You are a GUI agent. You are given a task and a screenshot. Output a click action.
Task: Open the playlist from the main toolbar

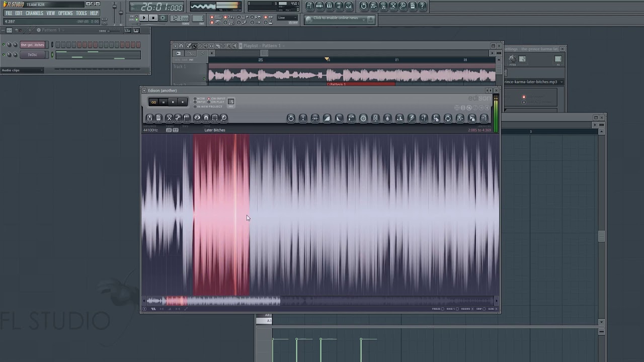click(310, 6)
